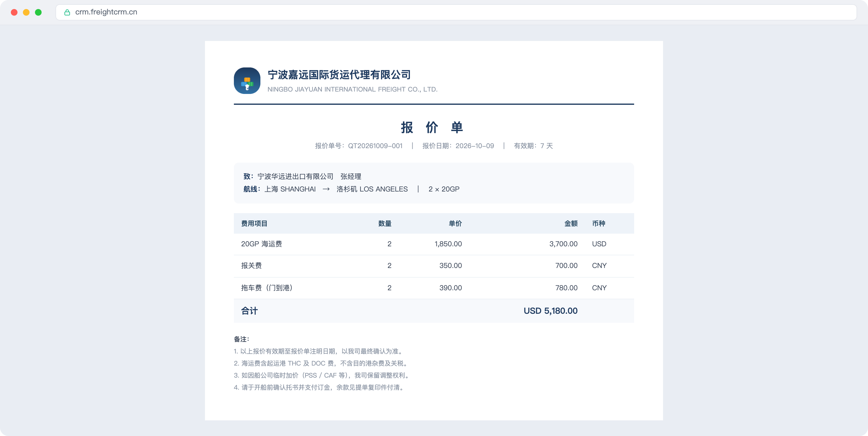Click unit price 390.00
This screenshot has width=868, height=436.
[x=451, y=288]
